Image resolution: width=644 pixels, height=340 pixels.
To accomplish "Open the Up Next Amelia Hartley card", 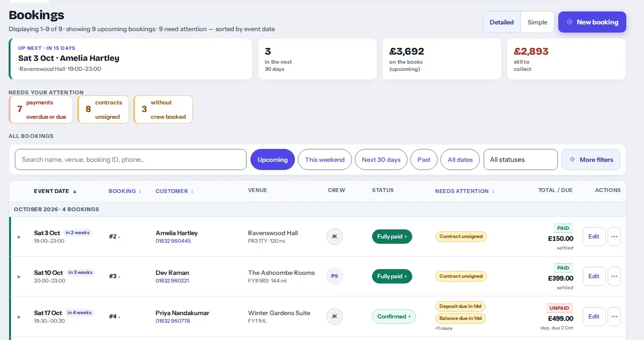I will click(131, 59).
